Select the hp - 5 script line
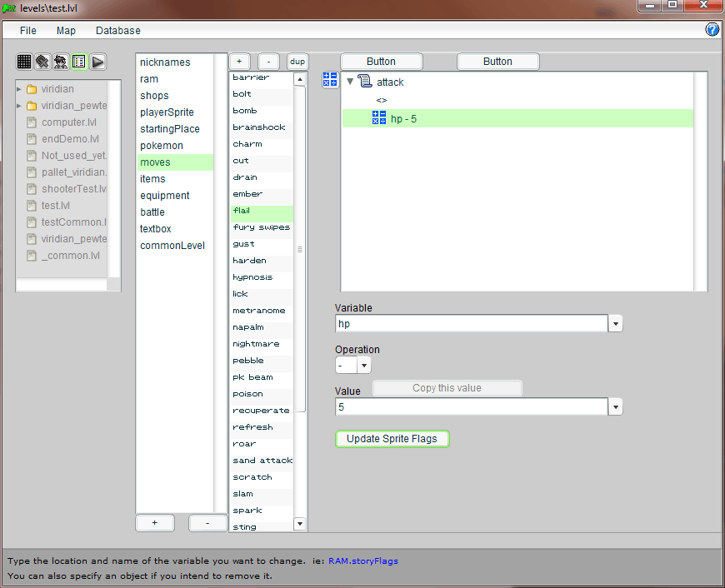The height and width of the screenshot is (588, 725). tap(403, 119)
